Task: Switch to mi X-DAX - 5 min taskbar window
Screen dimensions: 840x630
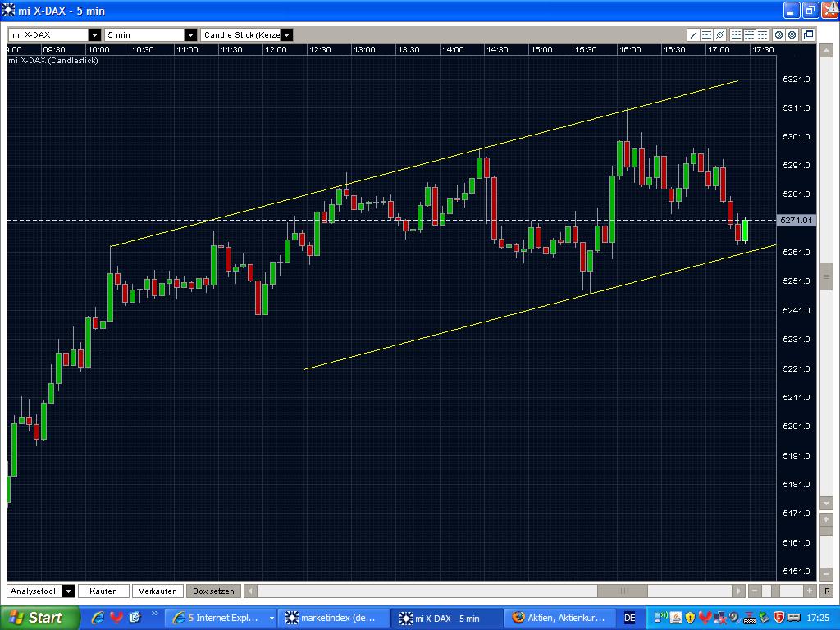Action: click(x=447, y=619)
